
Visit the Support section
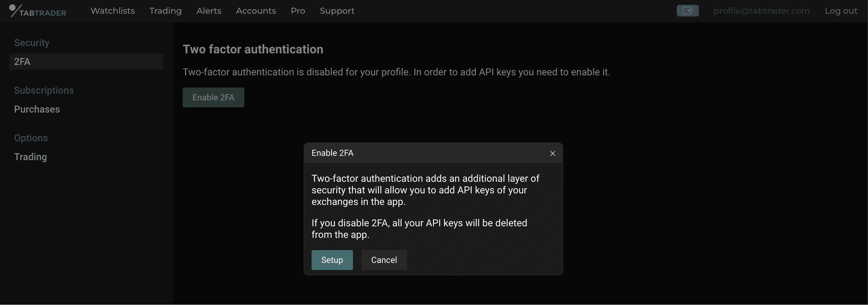tap(337, 11)
